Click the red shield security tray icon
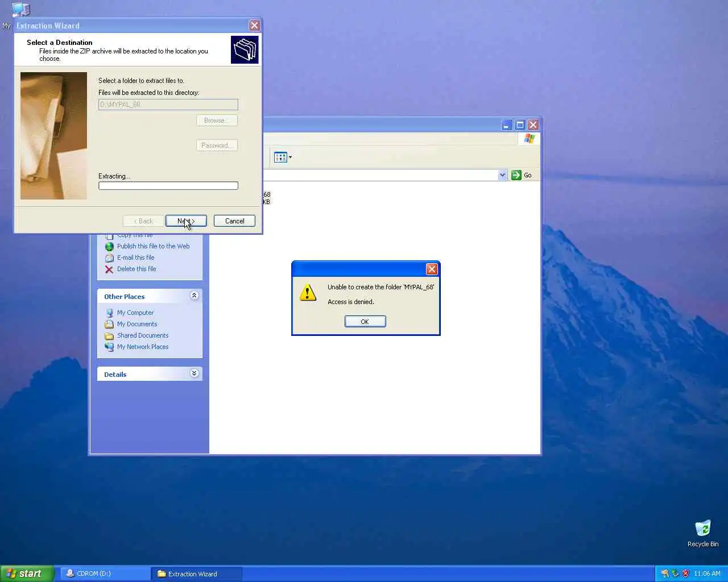 pyautogui.click(x=685, y=573)
